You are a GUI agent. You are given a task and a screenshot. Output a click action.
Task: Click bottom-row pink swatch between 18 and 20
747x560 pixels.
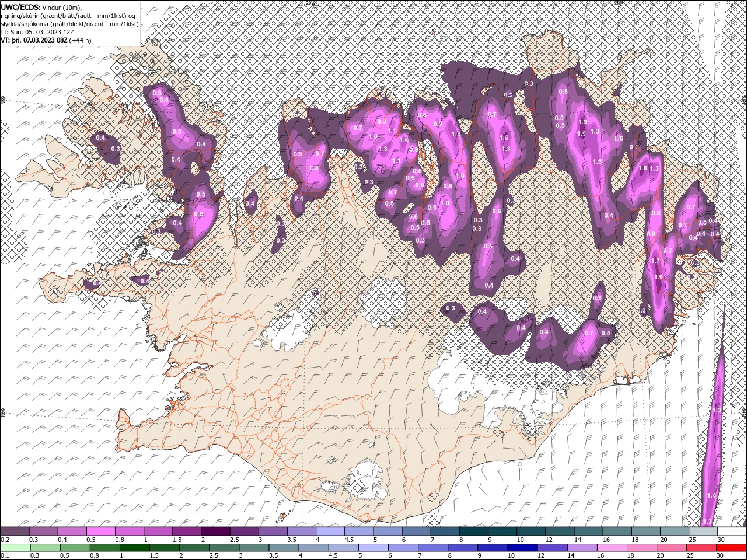[x=642, y=548]
